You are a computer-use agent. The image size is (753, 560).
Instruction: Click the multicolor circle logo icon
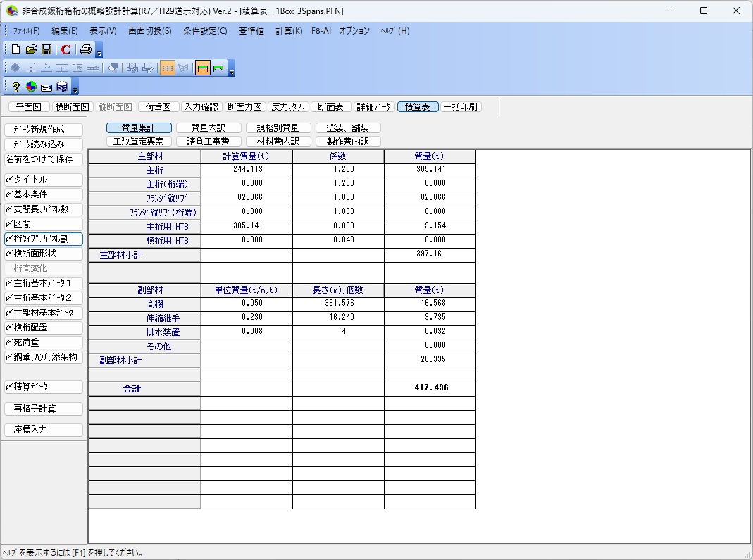[31, 87]
